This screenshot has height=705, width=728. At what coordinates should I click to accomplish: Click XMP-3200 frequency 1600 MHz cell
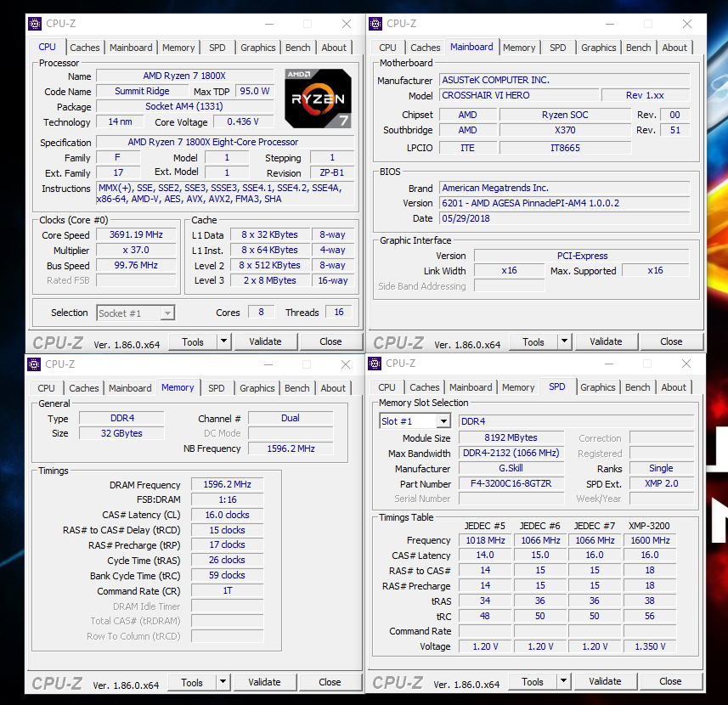pyautogui.click(x=650, y=540)
